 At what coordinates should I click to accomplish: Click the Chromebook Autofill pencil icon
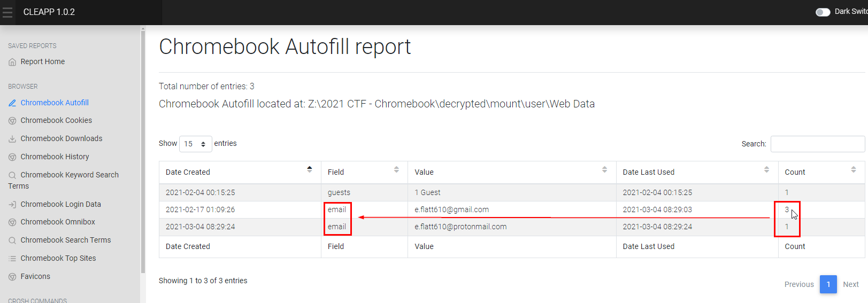[12, 103]
